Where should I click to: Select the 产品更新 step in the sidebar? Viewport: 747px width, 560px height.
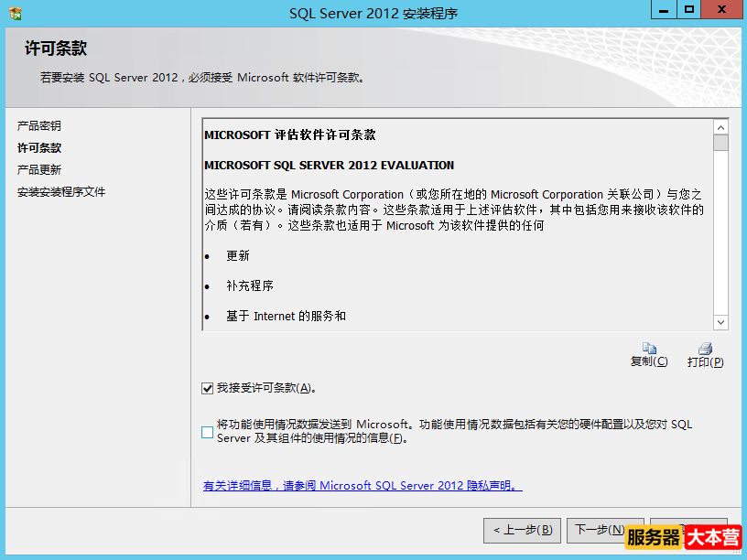click(39, 169)
